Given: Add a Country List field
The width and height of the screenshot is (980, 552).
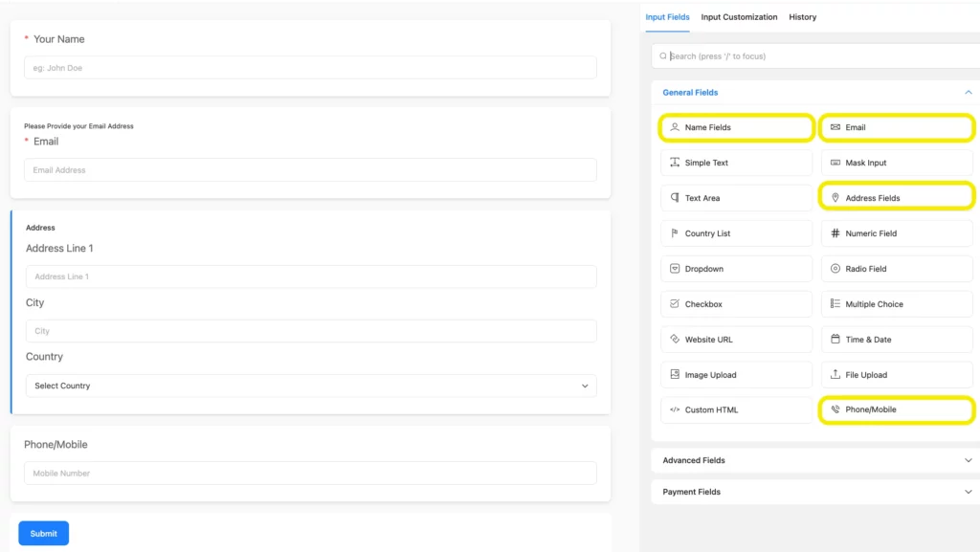Looking at the screenshot, I should point(737,232).
